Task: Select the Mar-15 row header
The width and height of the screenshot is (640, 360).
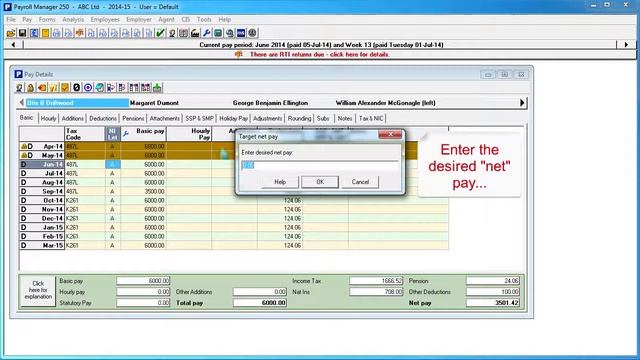Action: [x=42, y=245]
